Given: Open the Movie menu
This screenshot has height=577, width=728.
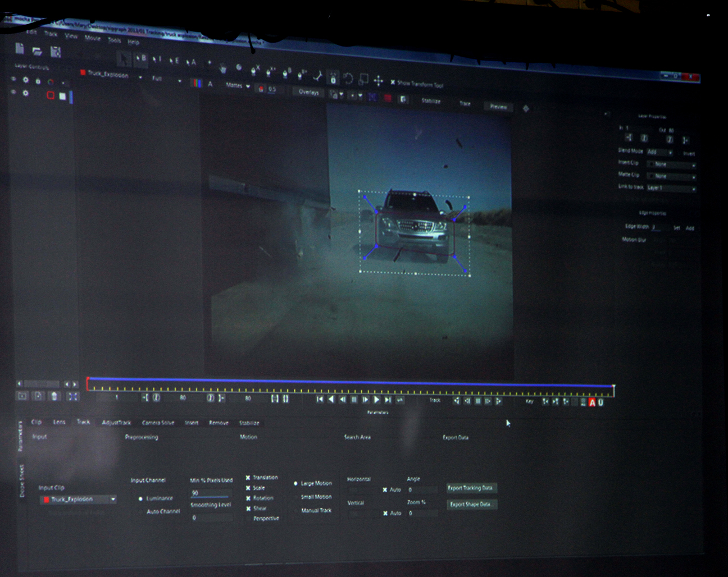Looking at the screenshot, I should click(93, 38).
